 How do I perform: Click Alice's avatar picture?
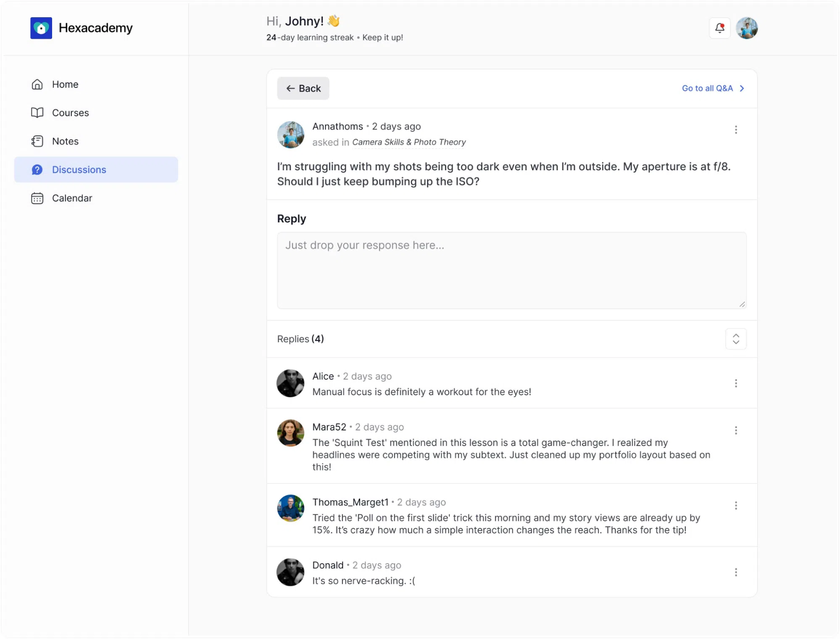(x=290, y=383)
